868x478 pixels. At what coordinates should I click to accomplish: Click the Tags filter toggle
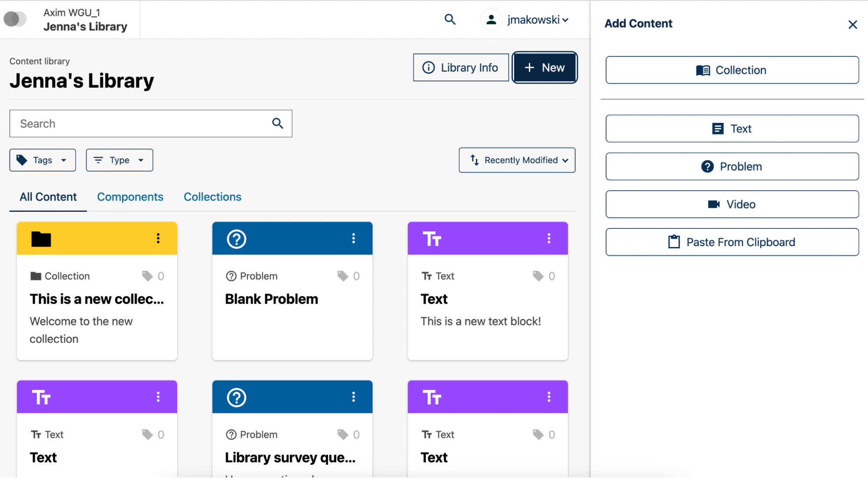pos(42,160)
